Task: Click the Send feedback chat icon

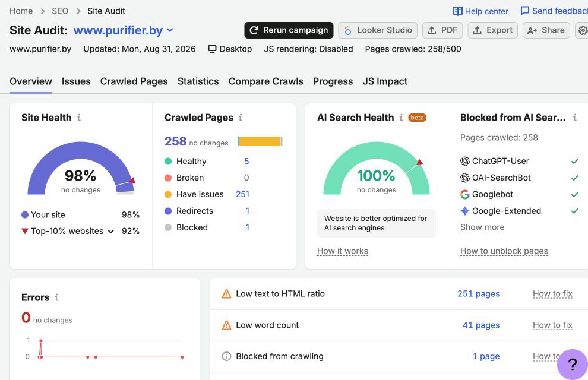Action: [x=524, y=11]
